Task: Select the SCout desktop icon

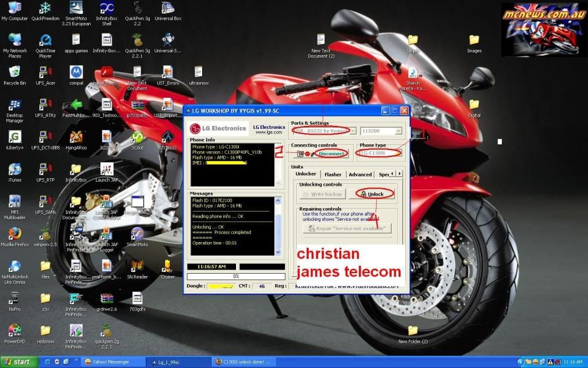Action: (x=137, y=140)
